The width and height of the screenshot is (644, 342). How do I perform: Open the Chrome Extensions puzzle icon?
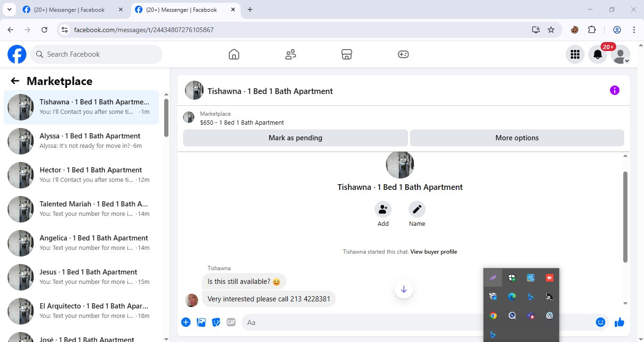[x=592, y=30]
